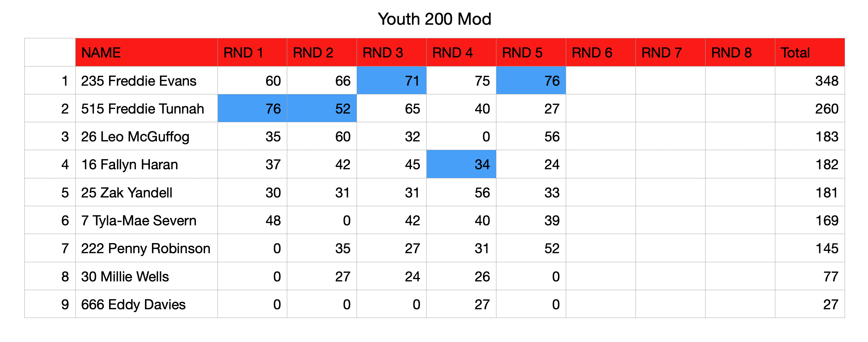Click Freddie Tunnah's blue RND 1 cell (76)
Viewport: 868px width, 342px height.
click(x=252, y=108)
